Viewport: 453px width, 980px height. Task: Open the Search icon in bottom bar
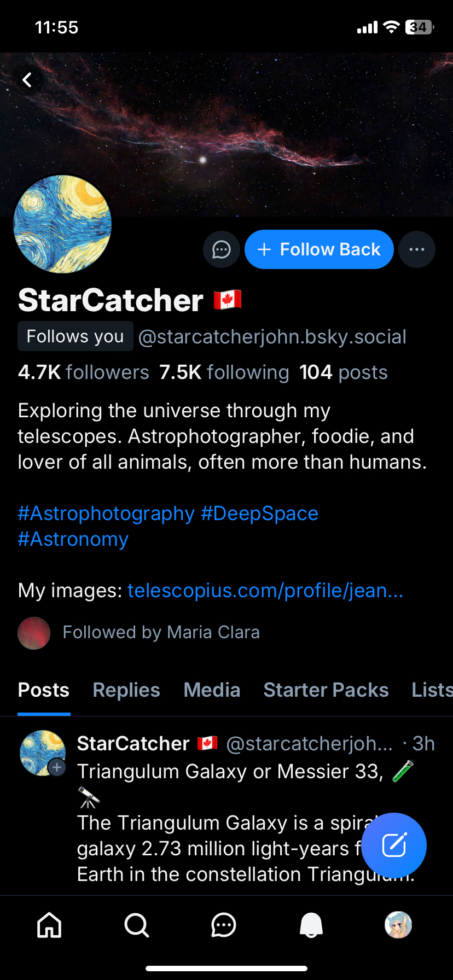click(136, 925)
